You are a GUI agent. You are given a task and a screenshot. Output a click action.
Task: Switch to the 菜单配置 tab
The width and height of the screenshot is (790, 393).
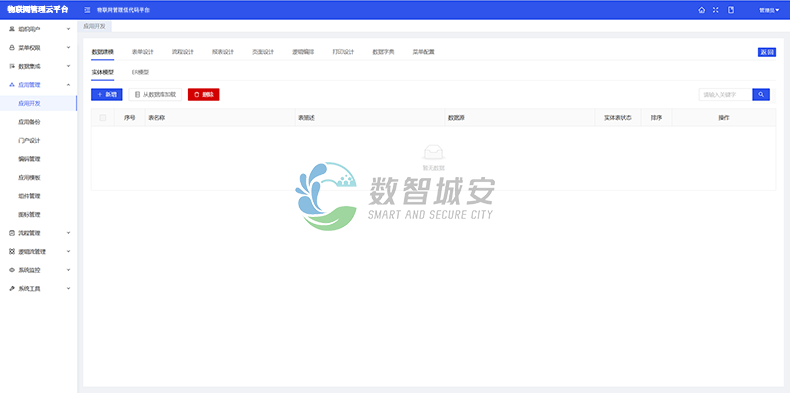click(x=423, y=52)
